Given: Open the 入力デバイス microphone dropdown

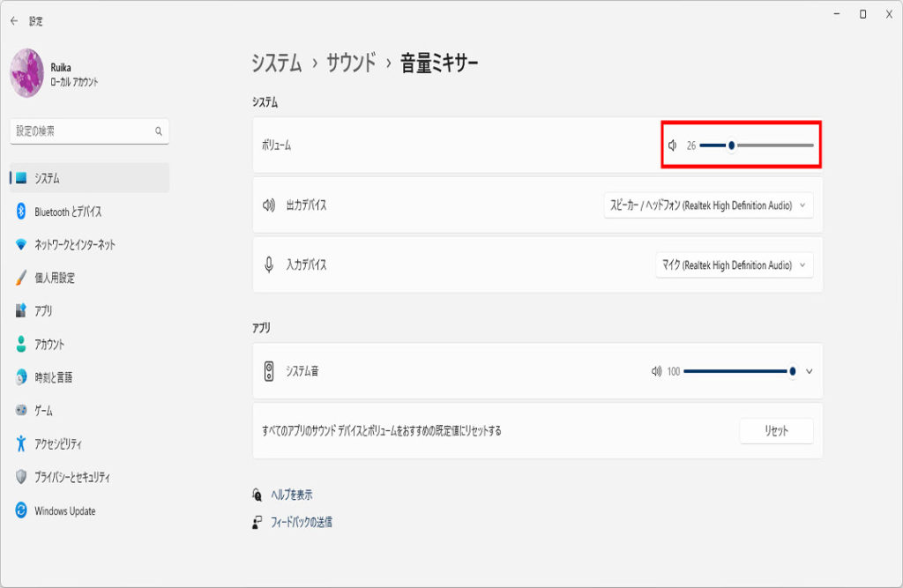Looking at the screenshot, I should [734, 265].
